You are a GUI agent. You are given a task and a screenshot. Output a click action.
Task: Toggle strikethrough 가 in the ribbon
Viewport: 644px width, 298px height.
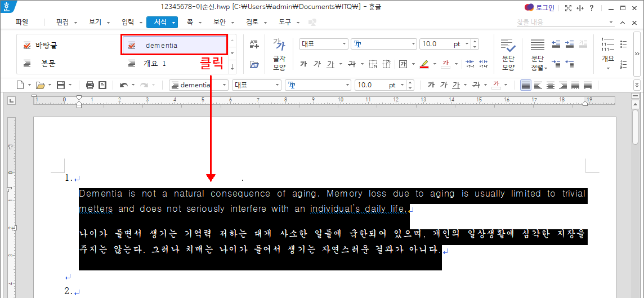click(x=352, y=64)
